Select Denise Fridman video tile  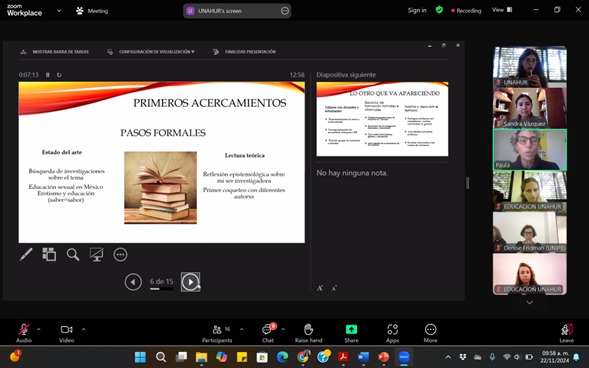click(530, 232)
